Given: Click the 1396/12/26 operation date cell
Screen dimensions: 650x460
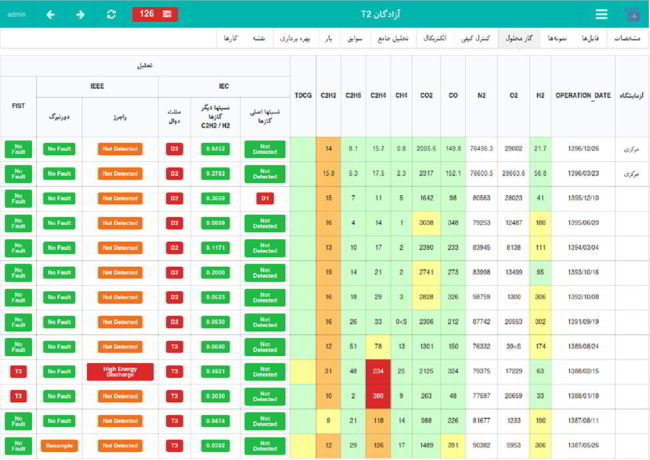Looking at the screenshot, I should 583,149.
